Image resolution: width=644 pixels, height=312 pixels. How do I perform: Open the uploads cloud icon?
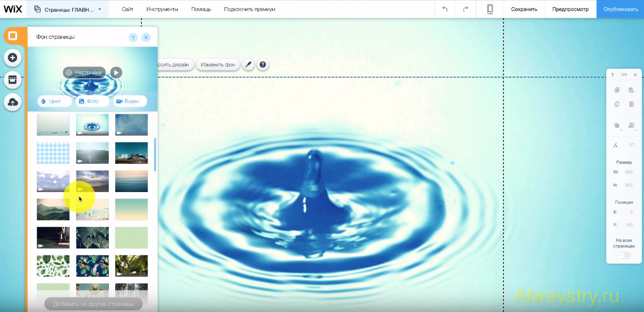13,102
